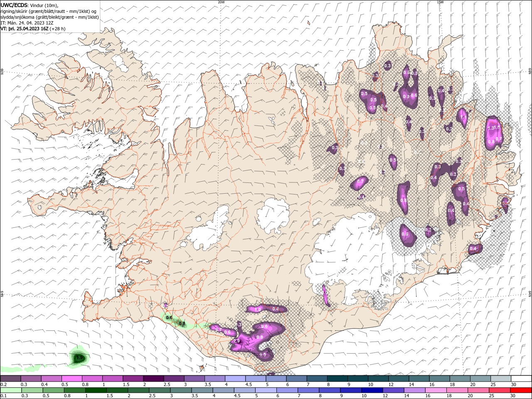Click the '30' label on the snow scale

click(513, 384)
